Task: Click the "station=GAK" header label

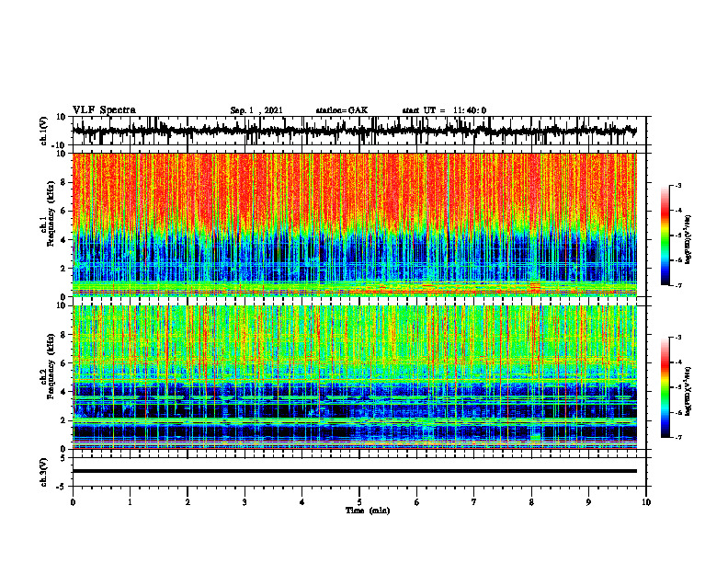Action: [x=342, y=110]
